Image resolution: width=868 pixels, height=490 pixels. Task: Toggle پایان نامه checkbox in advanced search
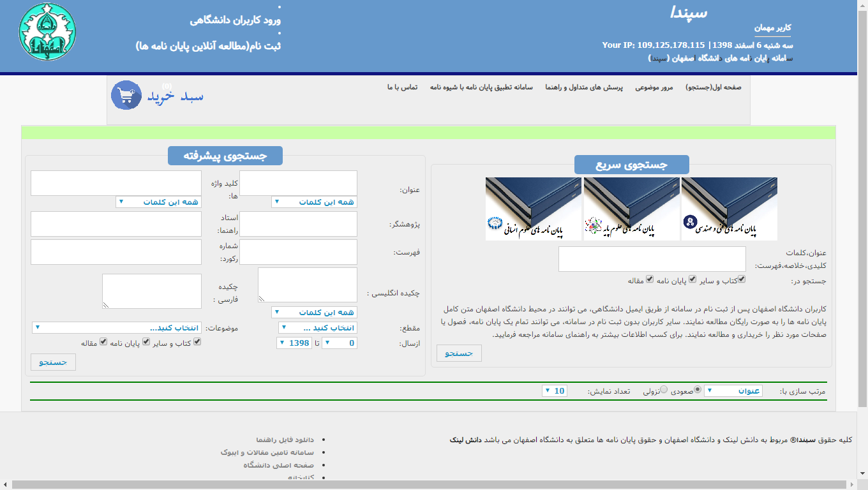146,342
